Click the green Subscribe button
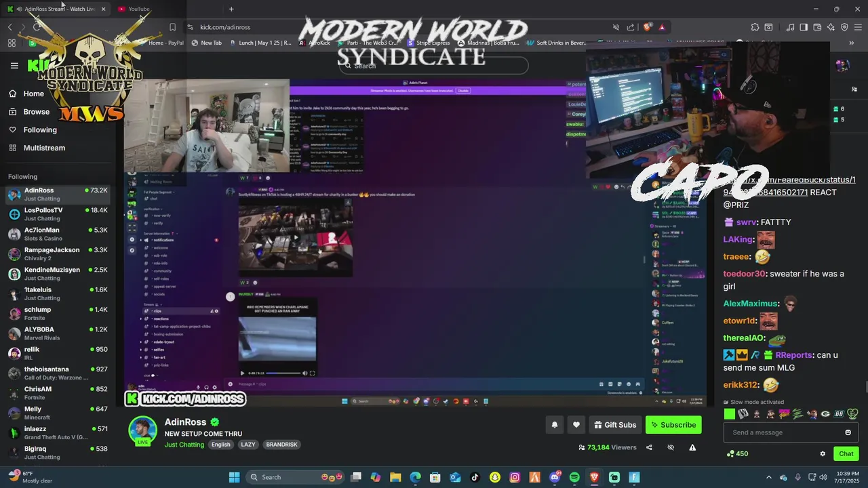 coord(673,425)
